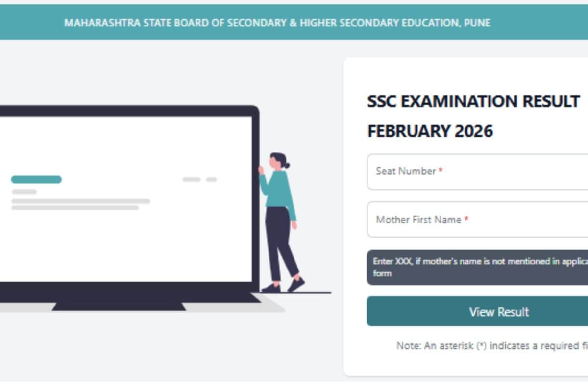Click the dark Enter XXX hint box

[x=478, y=267]
